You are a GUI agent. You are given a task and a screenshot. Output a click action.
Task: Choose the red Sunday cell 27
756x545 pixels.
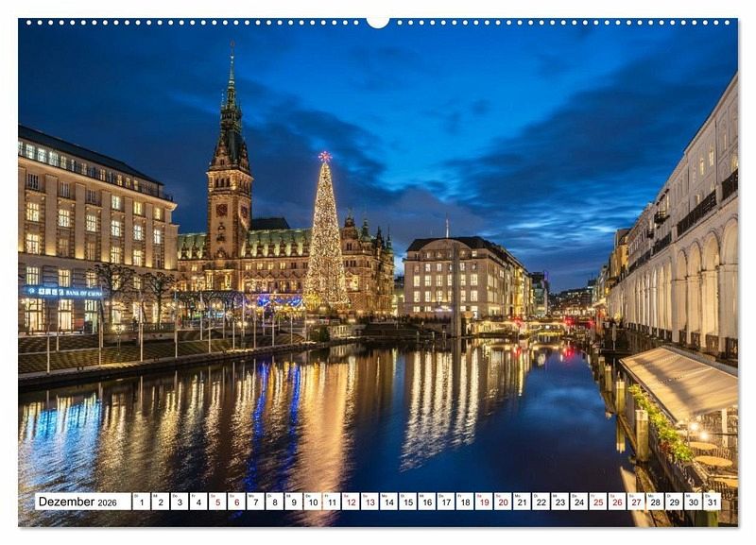636,502
